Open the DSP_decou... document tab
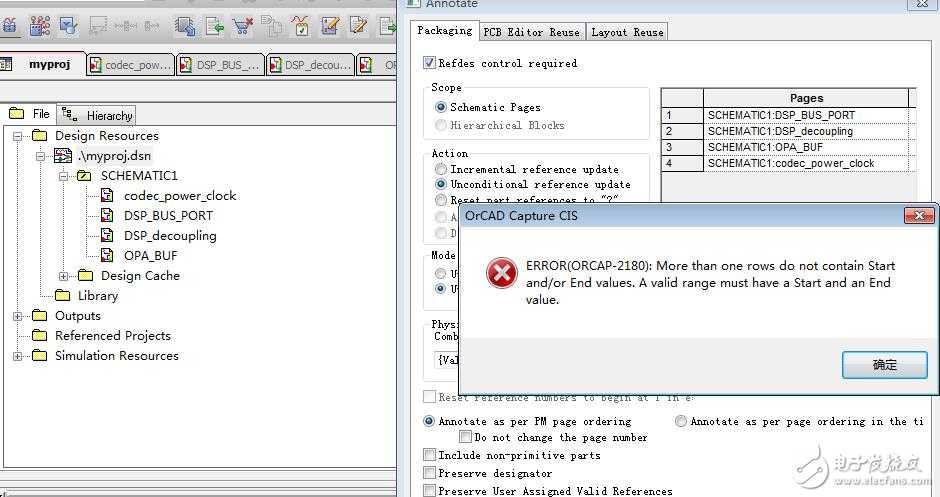The width and height of the screenshot is (940, 497). (311, 65)
